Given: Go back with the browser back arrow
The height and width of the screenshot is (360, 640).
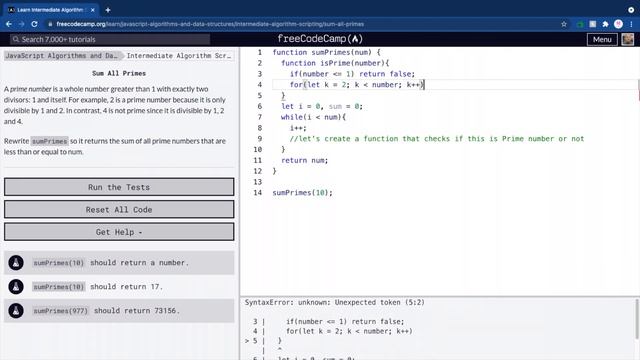Looking at the screenshot, I should (x=9, y=24).
